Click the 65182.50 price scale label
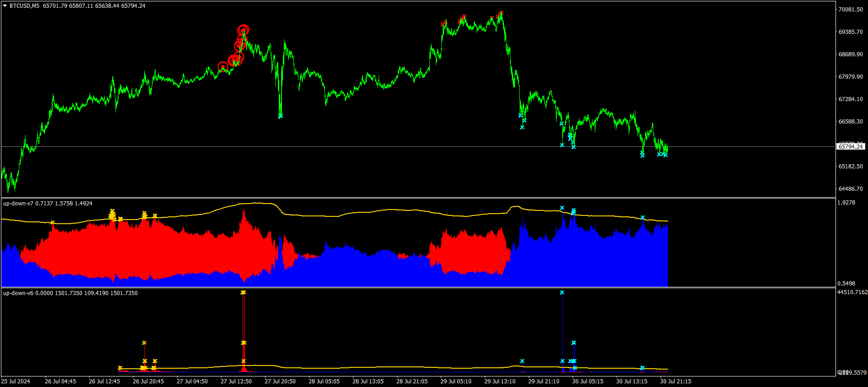Viewport: 868px width, 387px height. [851, 167]
